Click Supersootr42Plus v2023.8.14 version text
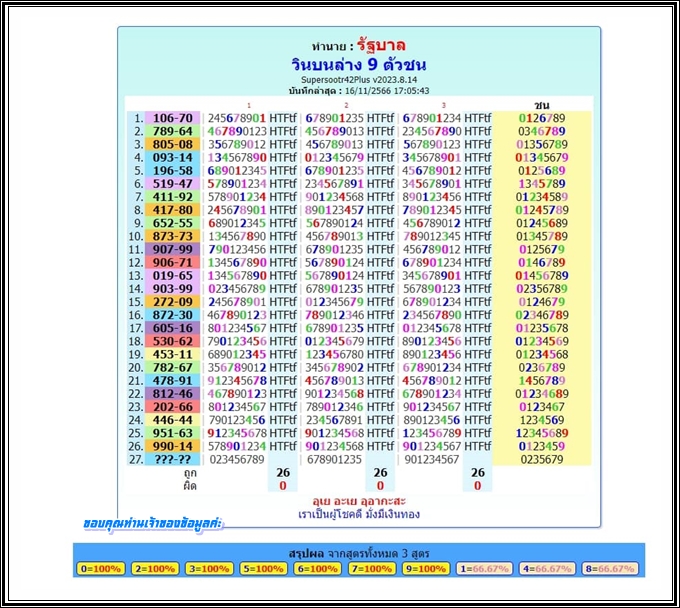This screenshot has height=608, width=680. [359, 80]
